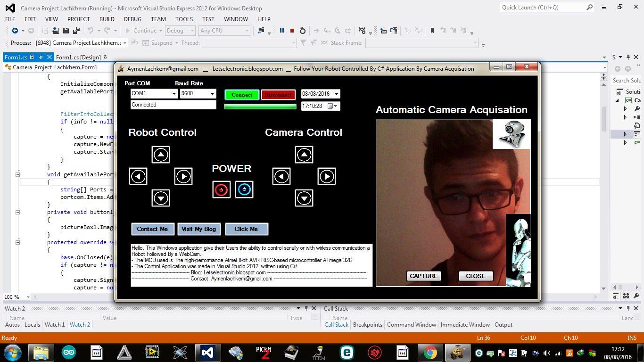The width and height of the screenshot is (644, 362).
Task: Open the Baud Rate dropdown showing 9600
Action: [x=213, y=93]
